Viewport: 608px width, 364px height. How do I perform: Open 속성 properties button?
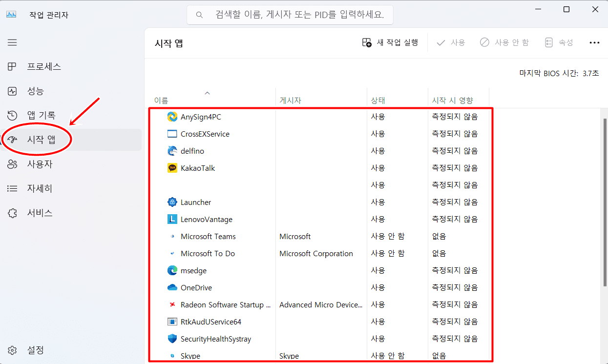[x=559, y=42]
